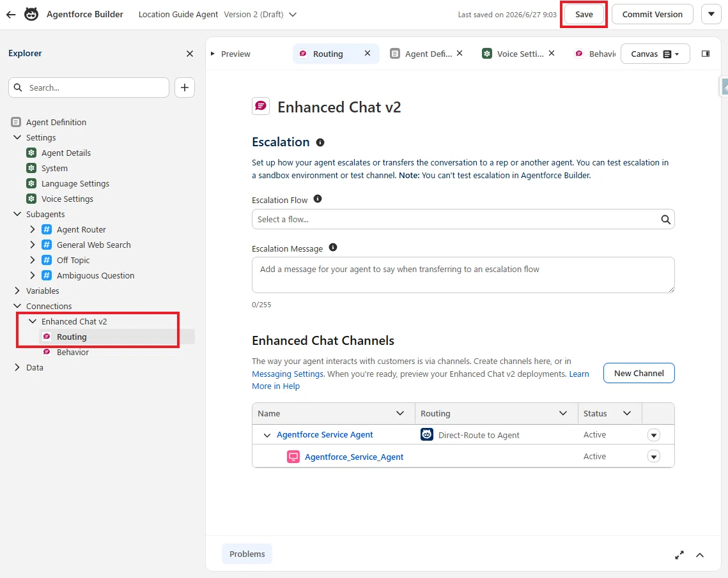Toggle the side panel icon next to Canvas
Image resolution: width=728 pixels, height=578 pixels.
(705, 54)
